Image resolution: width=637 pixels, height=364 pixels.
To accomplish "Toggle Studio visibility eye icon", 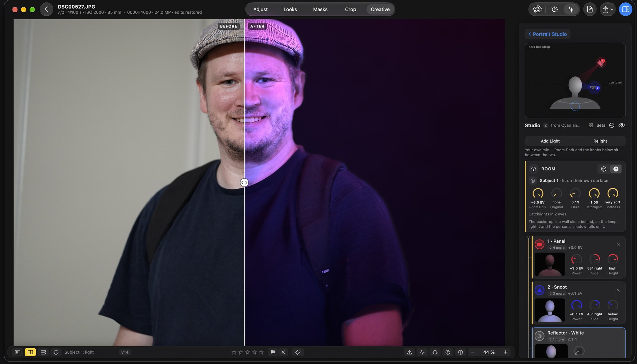I will click(622, 125).
